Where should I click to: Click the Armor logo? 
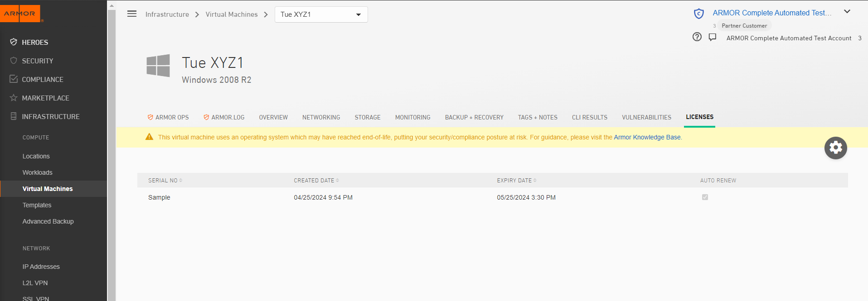[20, 14]
